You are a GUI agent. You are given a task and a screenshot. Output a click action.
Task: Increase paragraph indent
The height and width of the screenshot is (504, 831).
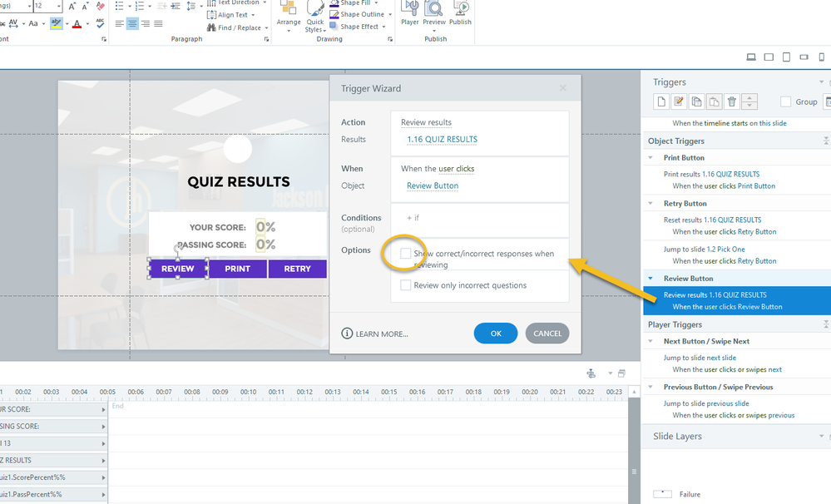coord(176,6)
